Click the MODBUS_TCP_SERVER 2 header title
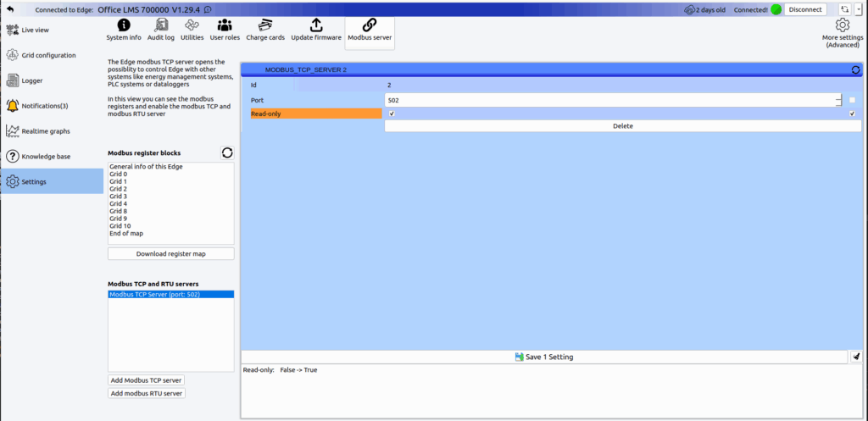 (305, 69)
